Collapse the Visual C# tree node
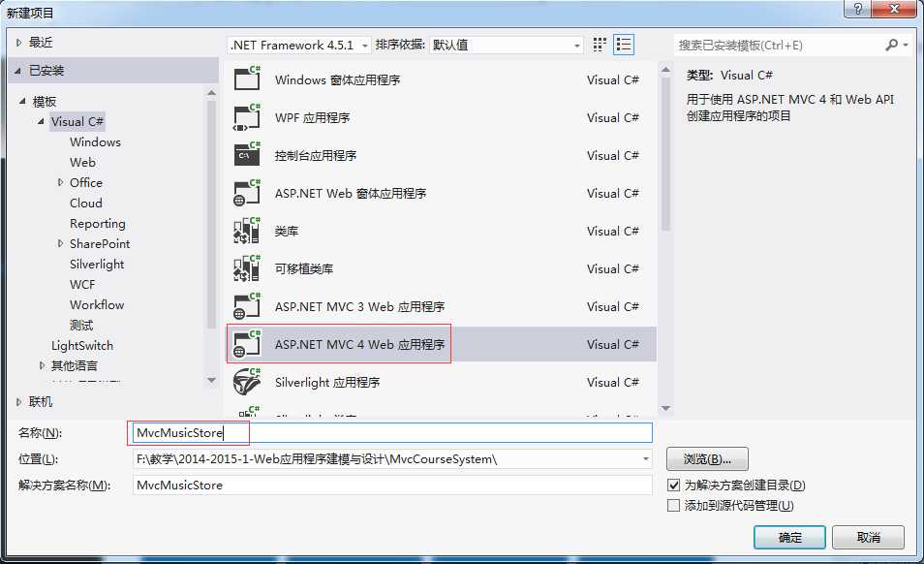 (41, 121)
